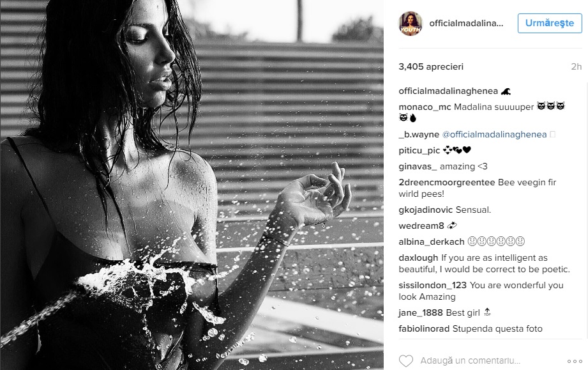
Task: Open monaco_mc commenter profile
Action: (425, 107)
